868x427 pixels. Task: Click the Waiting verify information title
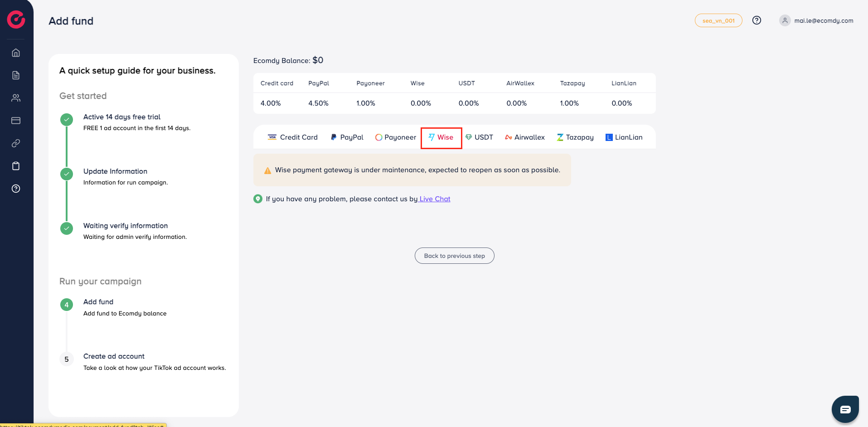(126, 226)
